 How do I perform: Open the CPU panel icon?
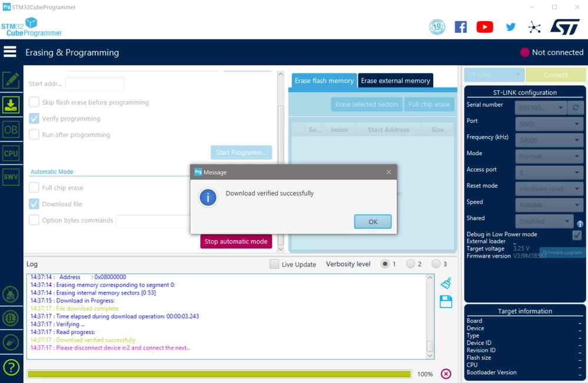(x=11, y=154)
